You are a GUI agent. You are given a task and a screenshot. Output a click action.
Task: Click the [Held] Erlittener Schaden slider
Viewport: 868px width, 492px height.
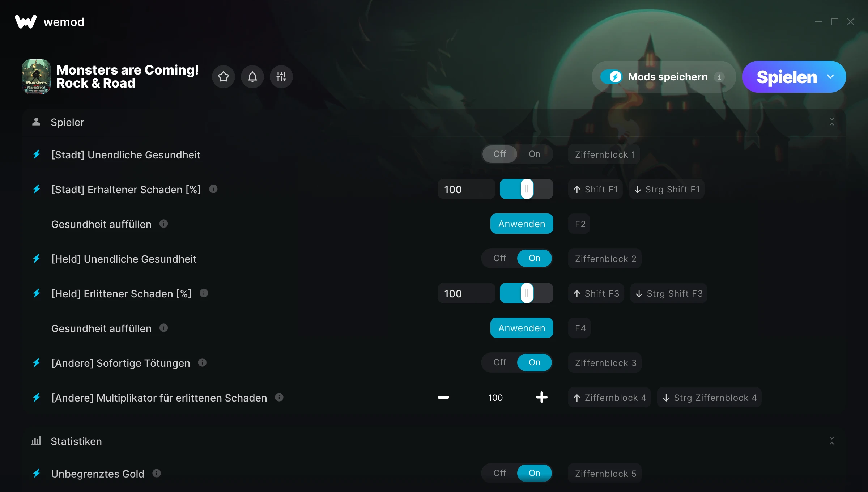527,293
